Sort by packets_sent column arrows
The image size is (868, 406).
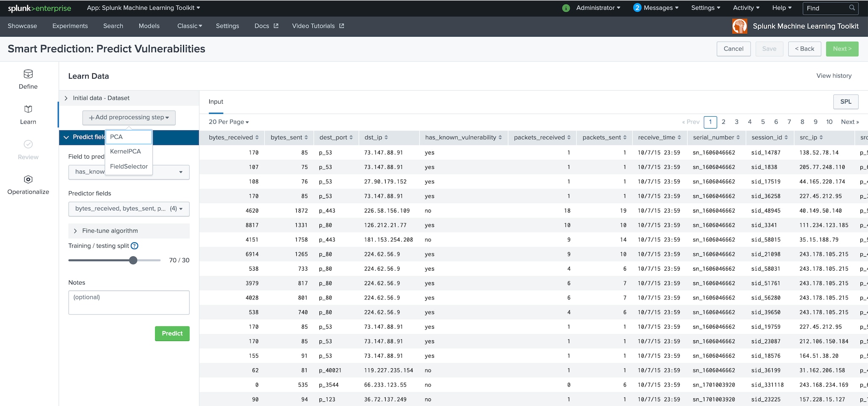pyautogui.click(x=625, y=137)
